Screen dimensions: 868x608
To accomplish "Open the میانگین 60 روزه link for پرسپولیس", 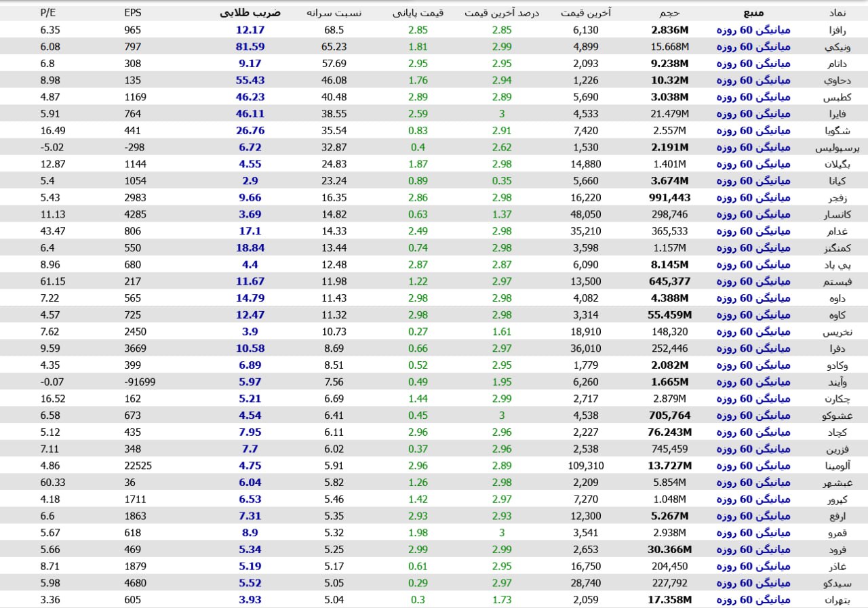I will pos(753,147).
